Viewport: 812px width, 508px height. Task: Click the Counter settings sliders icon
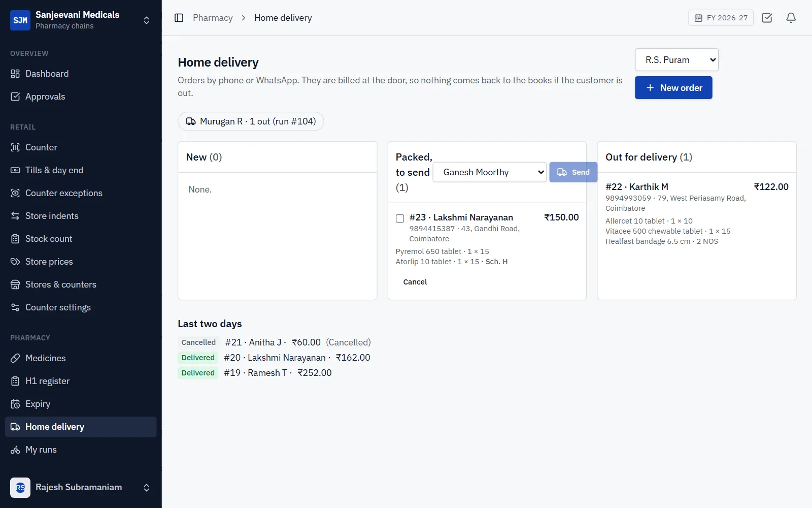15,307
